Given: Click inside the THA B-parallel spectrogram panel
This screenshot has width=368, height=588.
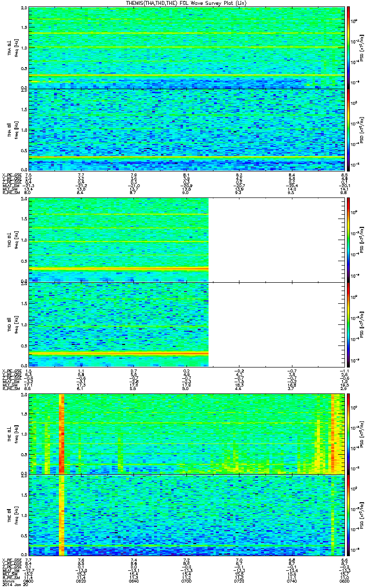Looking at the screenshot, I should [x=186, y=129].
